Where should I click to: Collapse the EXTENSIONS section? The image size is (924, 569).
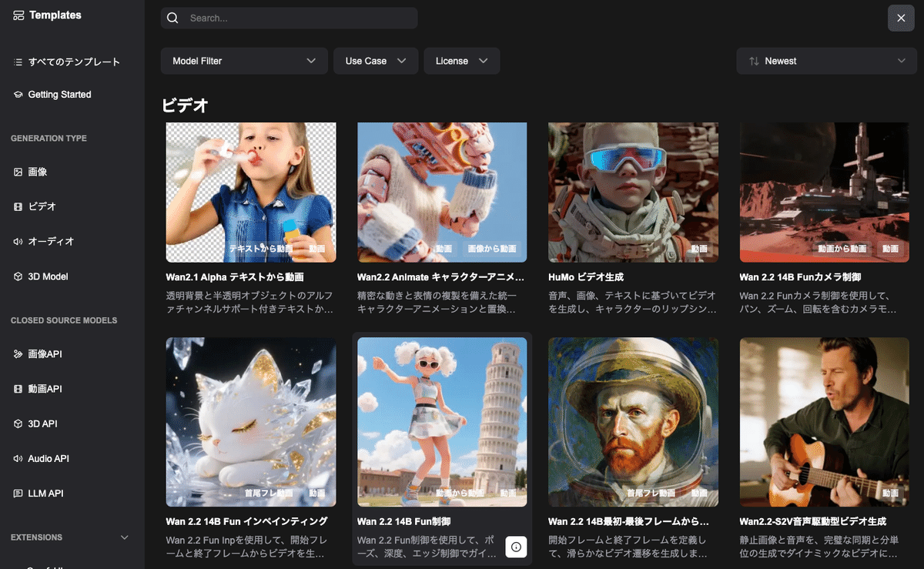coord(125,537)
